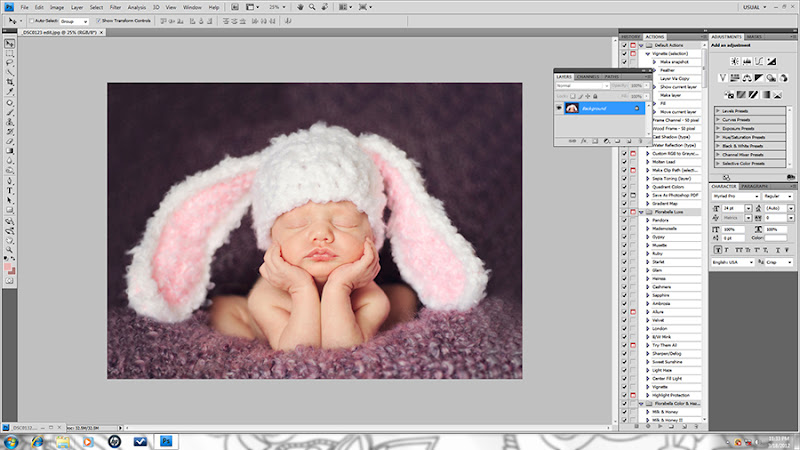Image resolution: width=800 pixels, height=450 pixels.
Task: Select the Move tool in toolbox
Action: point(9,44)
